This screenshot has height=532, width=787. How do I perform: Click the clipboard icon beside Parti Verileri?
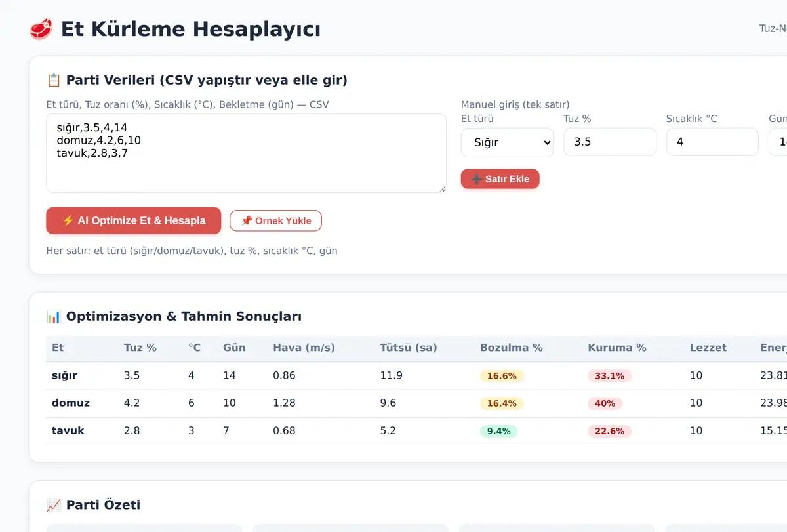pyautogui.click(x=54, y=80)
